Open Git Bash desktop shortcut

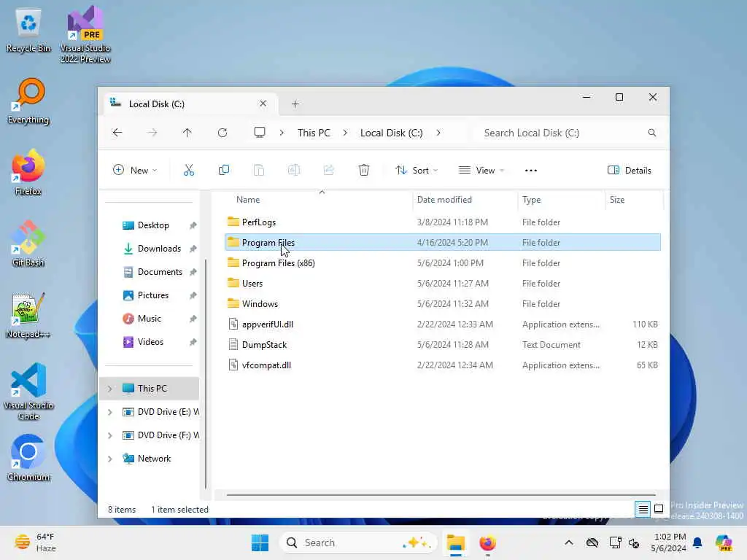(28, 244)
